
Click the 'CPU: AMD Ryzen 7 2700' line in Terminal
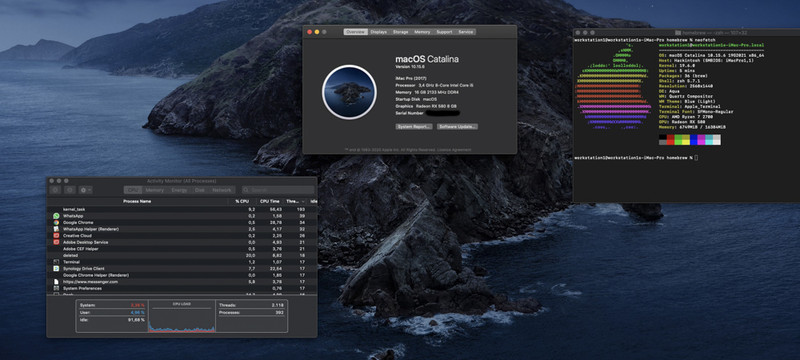click(686, 116)
